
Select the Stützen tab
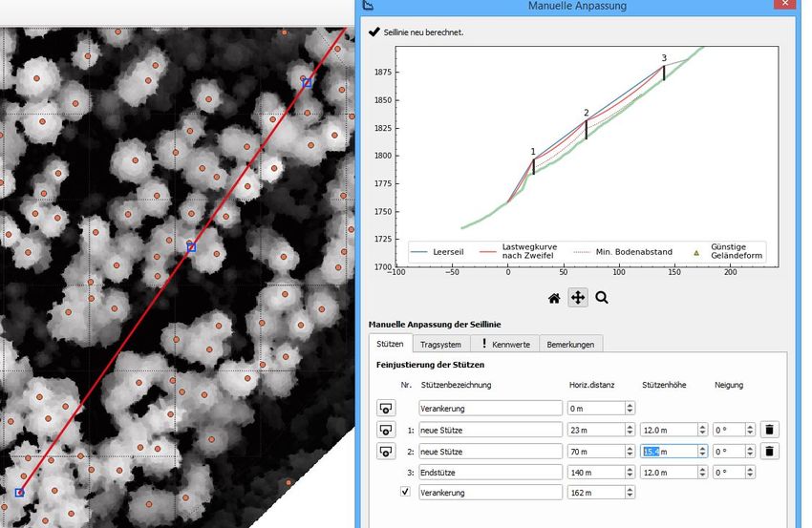(x=390, y=344)
